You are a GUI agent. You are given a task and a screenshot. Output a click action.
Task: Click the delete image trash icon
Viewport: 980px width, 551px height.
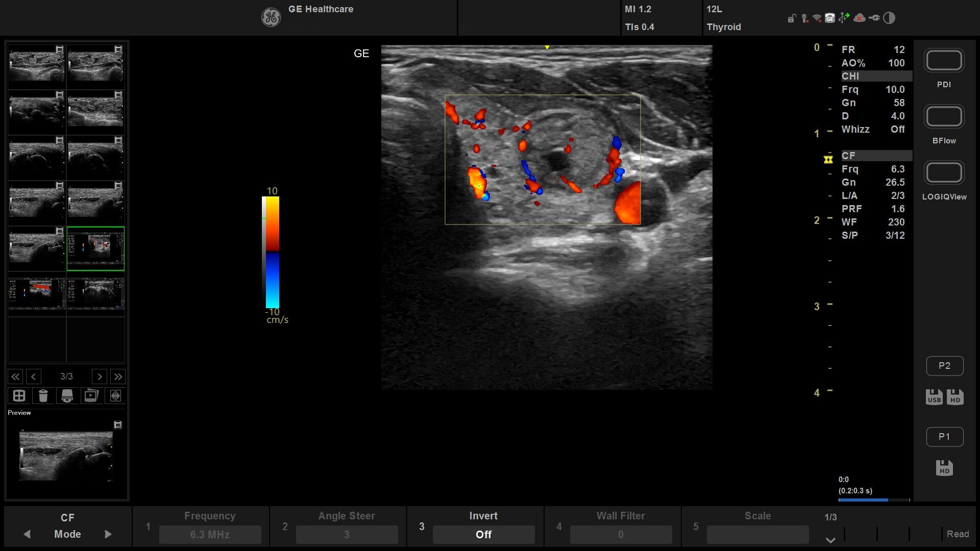43,396
